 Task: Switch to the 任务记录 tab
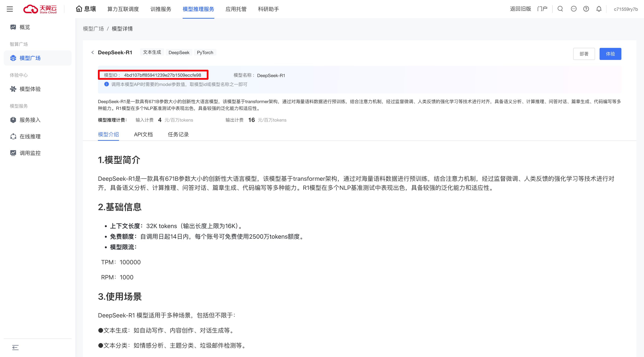[x=178, y=134]
